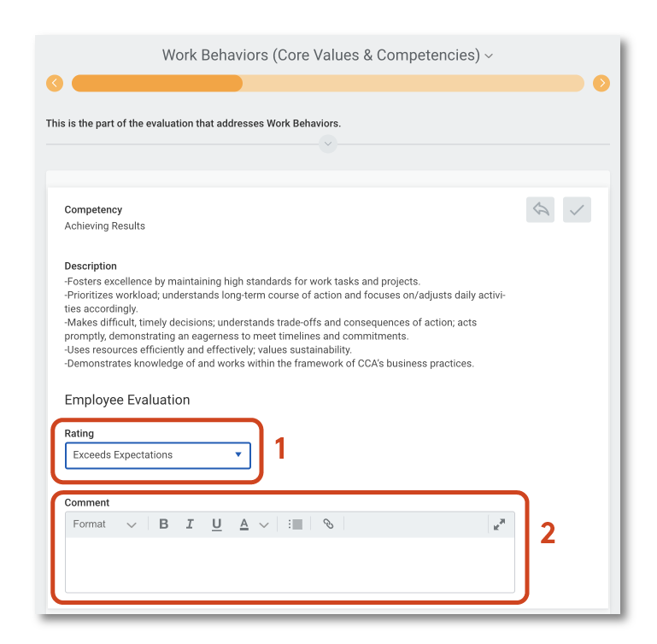The width and height of the screenshot is (657, 644).
Task: Expand the comment editor to full screen
Action: [x=499, y=524]
